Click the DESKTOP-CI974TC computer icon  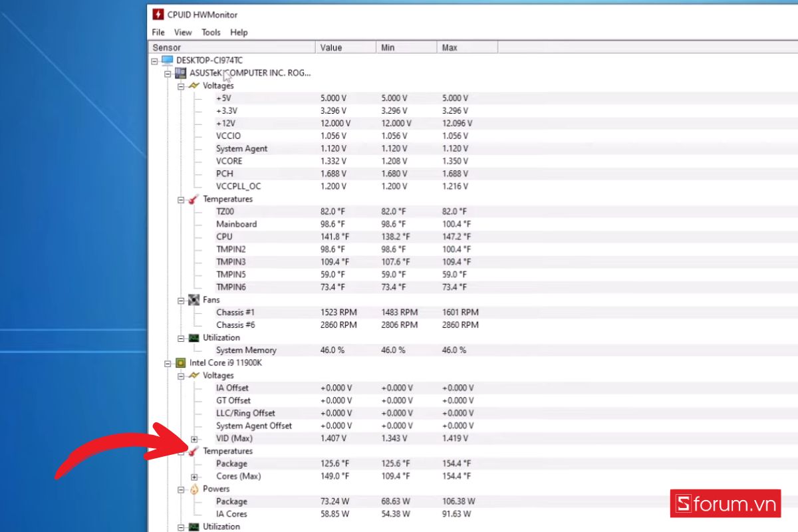click(x=167, y=60)
